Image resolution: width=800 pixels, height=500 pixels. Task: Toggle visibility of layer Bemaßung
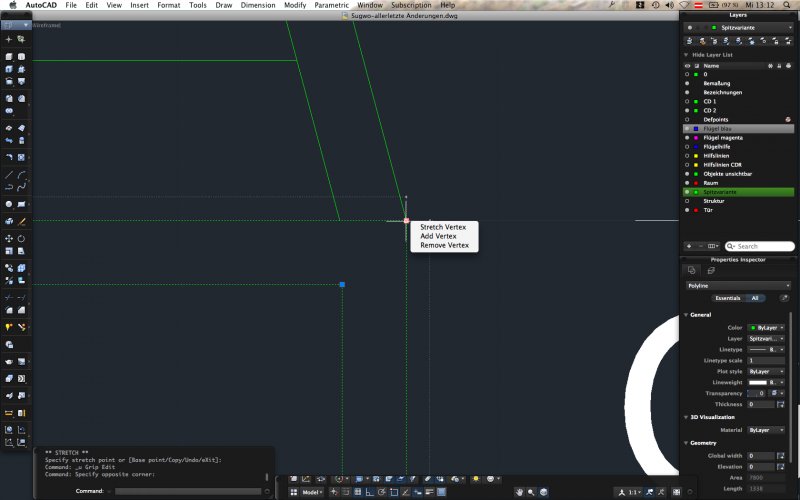[687, 83]
